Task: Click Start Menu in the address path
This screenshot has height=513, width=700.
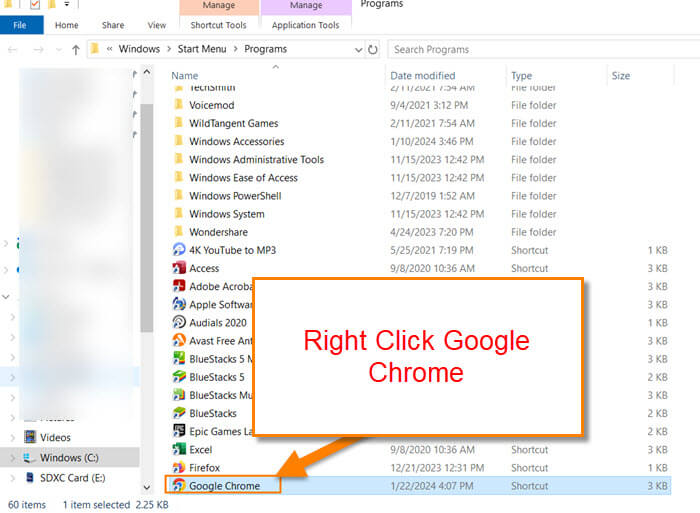Action: click(x=202, y=49)
